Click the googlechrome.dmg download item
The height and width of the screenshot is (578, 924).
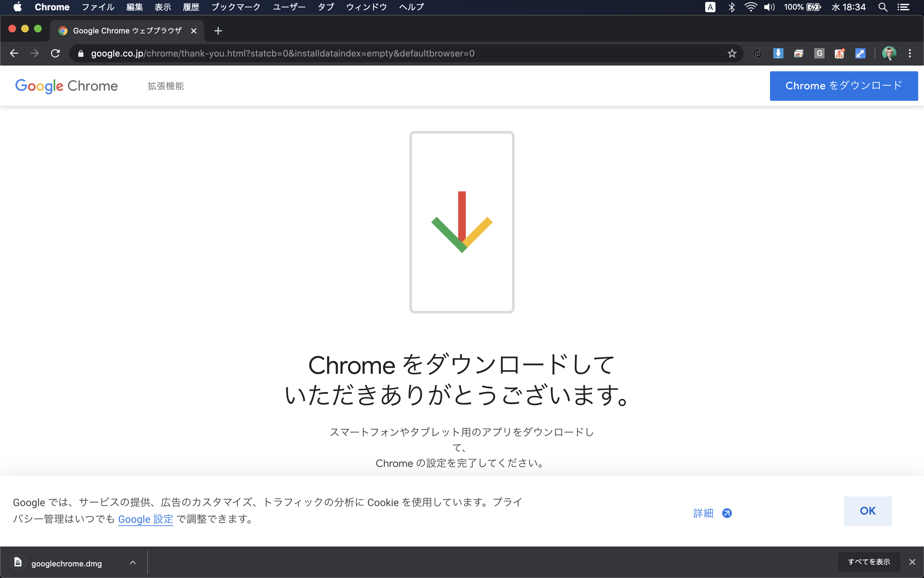(x=74, y=562)
